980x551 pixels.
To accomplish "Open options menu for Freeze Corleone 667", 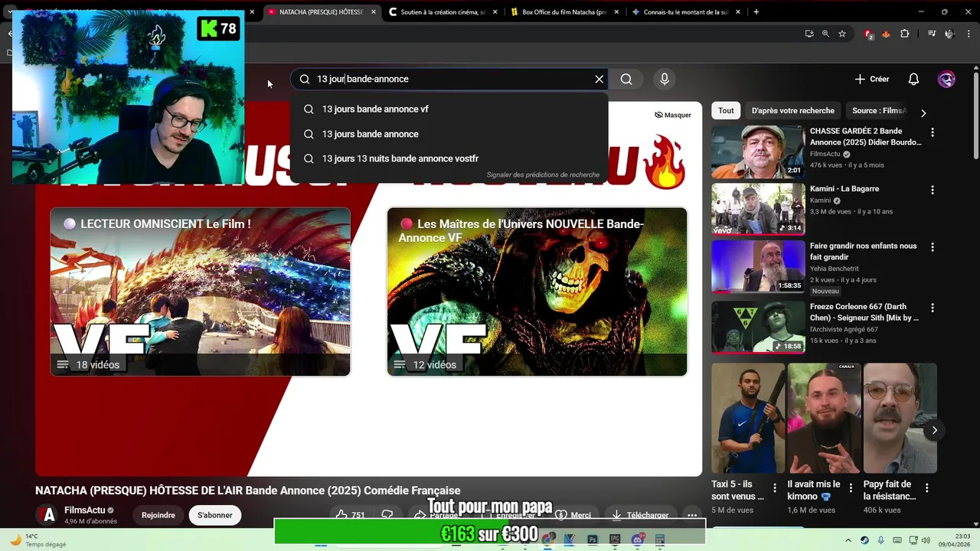I will pos(932,308).
